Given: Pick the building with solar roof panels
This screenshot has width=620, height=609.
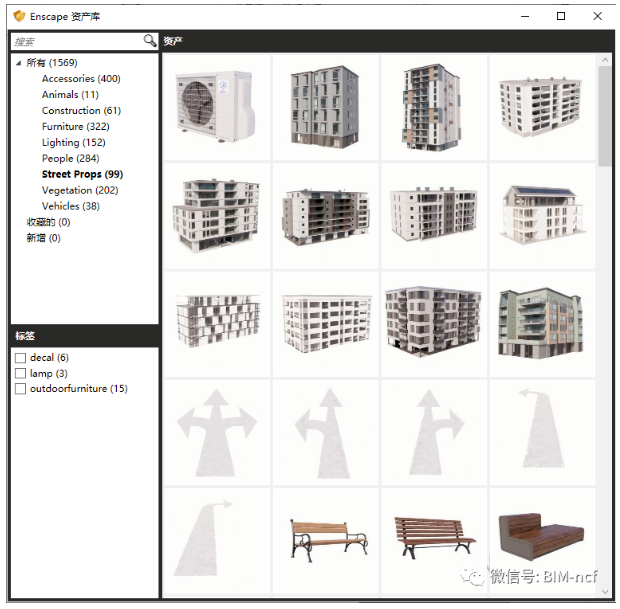Looking at the screenshot, I should (540, 215).
